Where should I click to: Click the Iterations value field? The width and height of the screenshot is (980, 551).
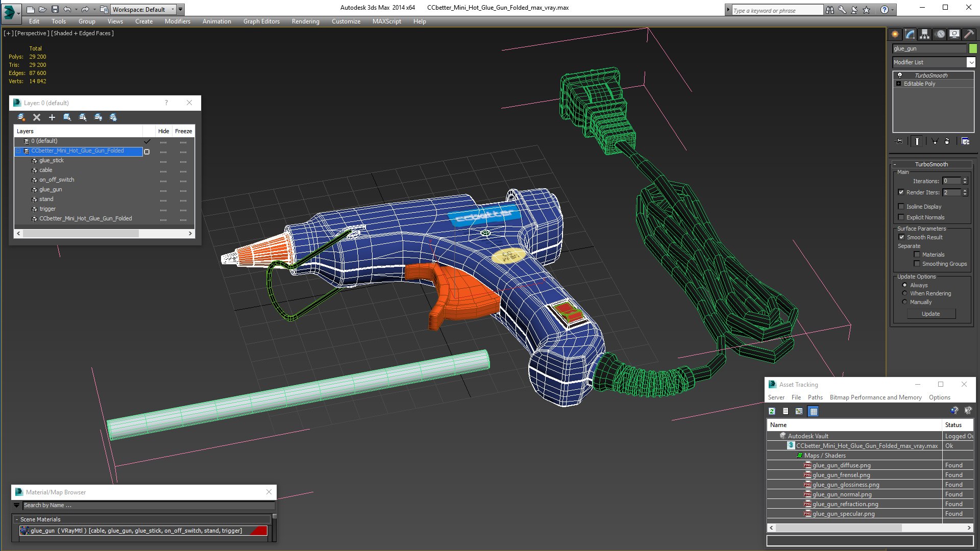[x=951, y=181]
